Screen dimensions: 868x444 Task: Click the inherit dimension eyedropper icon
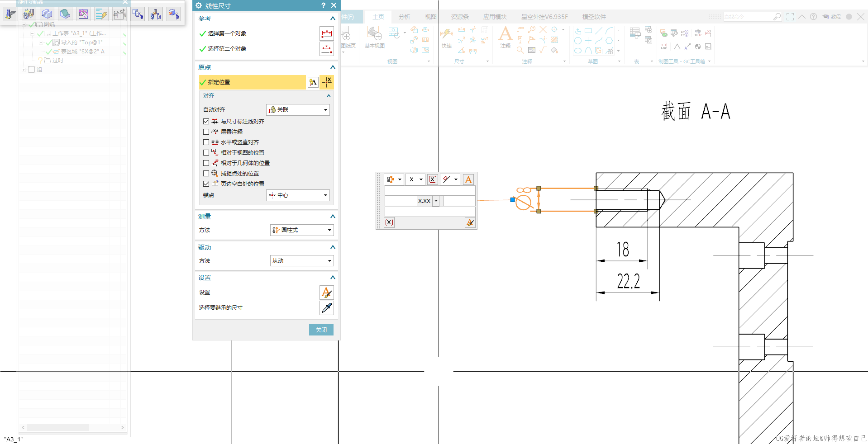point(327,308)
